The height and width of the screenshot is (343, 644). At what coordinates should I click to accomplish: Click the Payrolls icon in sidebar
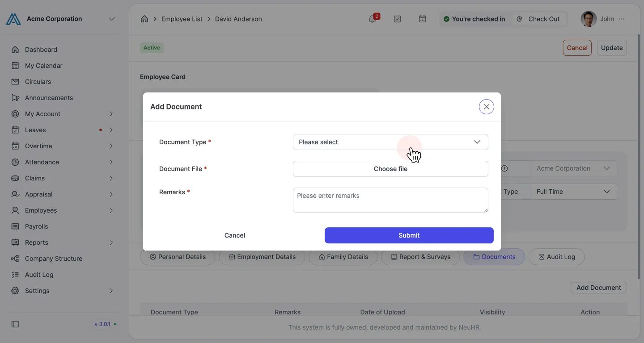coord(15,226)
